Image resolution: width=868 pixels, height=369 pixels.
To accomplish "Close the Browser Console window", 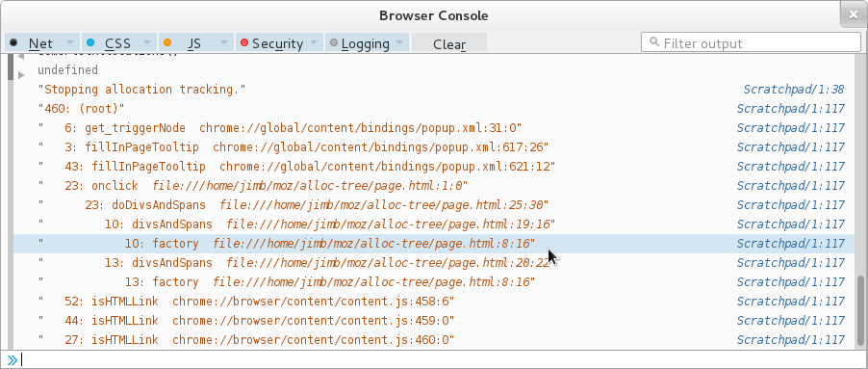I will point(853,13).
